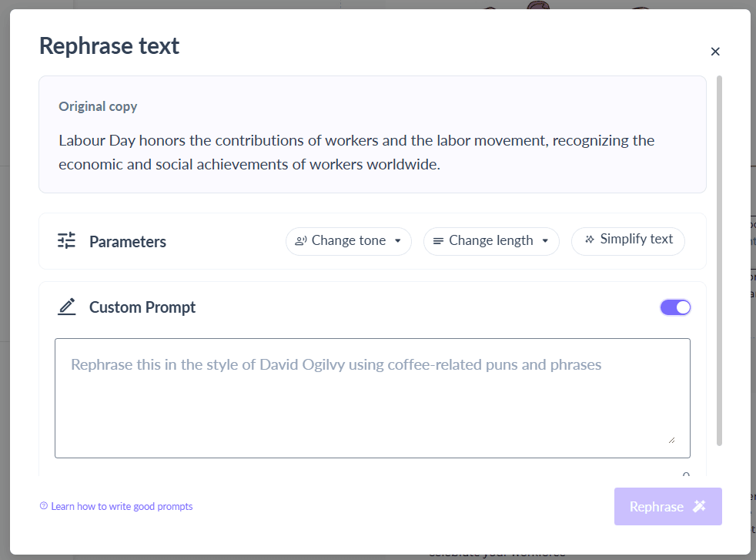
Task: Open the Change length dropdown
Action: tap(490, 241)
